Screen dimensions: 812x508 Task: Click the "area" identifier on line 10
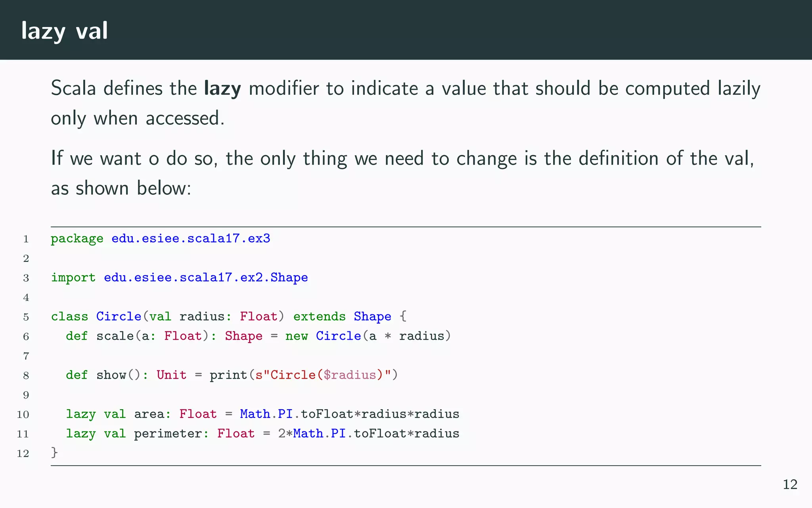pyautogui.click(x=149, y=414)
